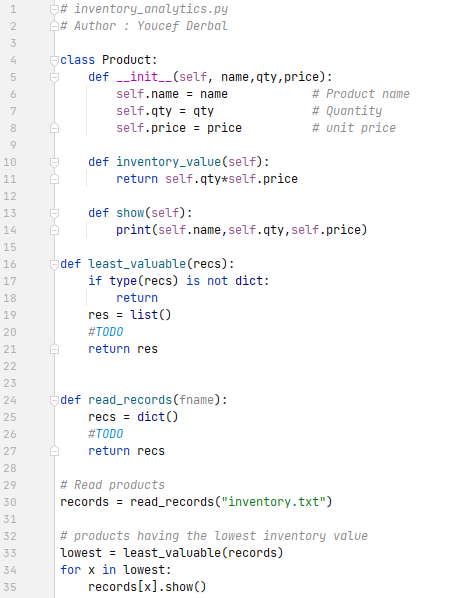Click "read_records" in the function definition
The height and width of the screenshot is (598, 451).
click(130, 400)
